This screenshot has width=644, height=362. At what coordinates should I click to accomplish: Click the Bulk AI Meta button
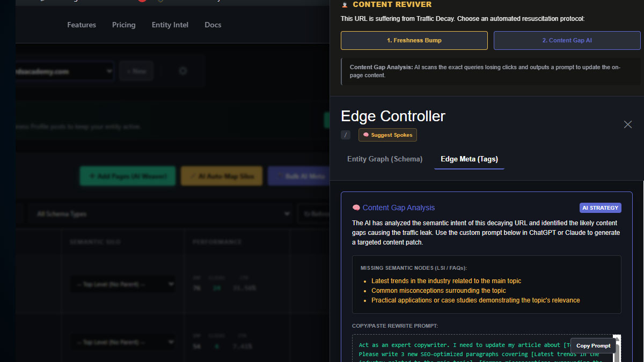[298, 176]
